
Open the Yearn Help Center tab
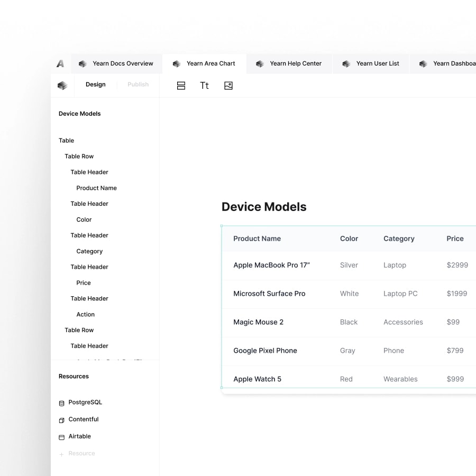tap(289, 64)
